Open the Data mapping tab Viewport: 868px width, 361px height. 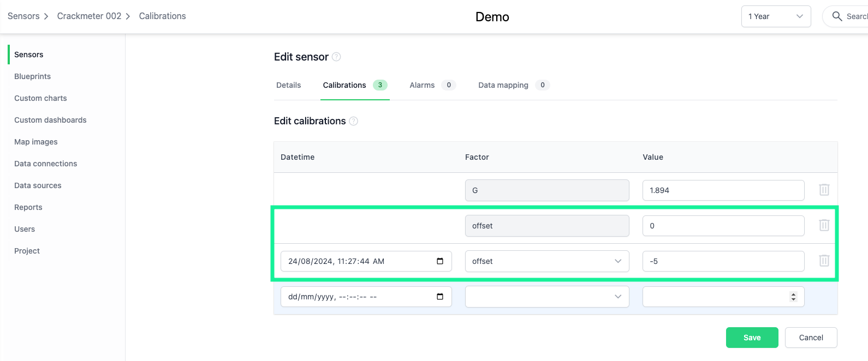(503, 85)
